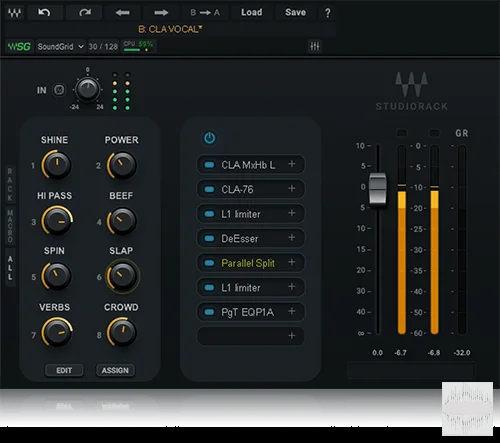Open the Save preset menu
The width and height of the screenshot is (500, 443).
click(295, 12)
